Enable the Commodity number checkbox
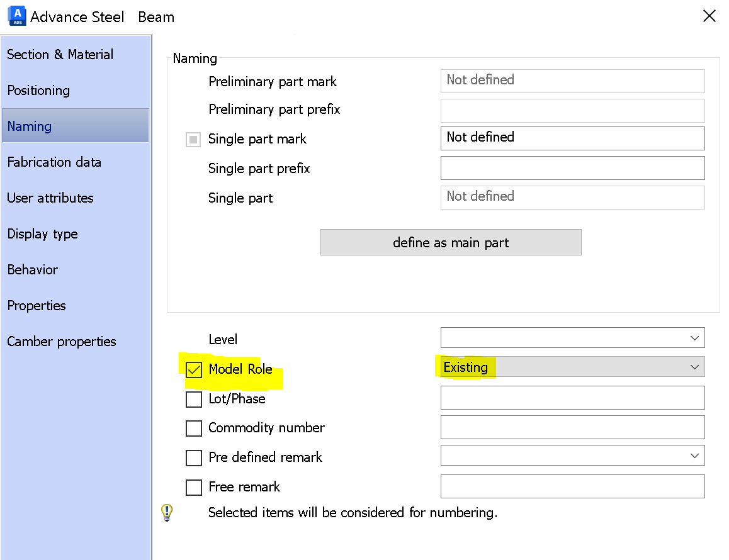729x560 pixels. (x=193, y=428)
